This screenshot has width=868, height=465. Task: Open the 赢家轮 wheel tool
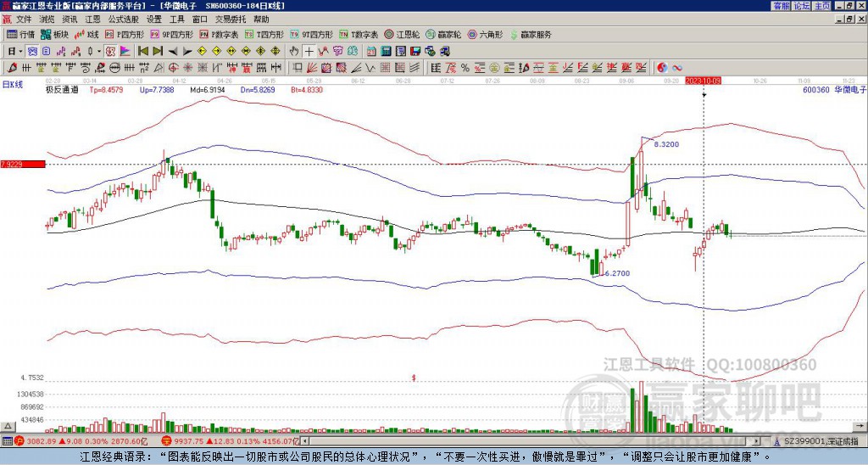(x=443, y=34)
